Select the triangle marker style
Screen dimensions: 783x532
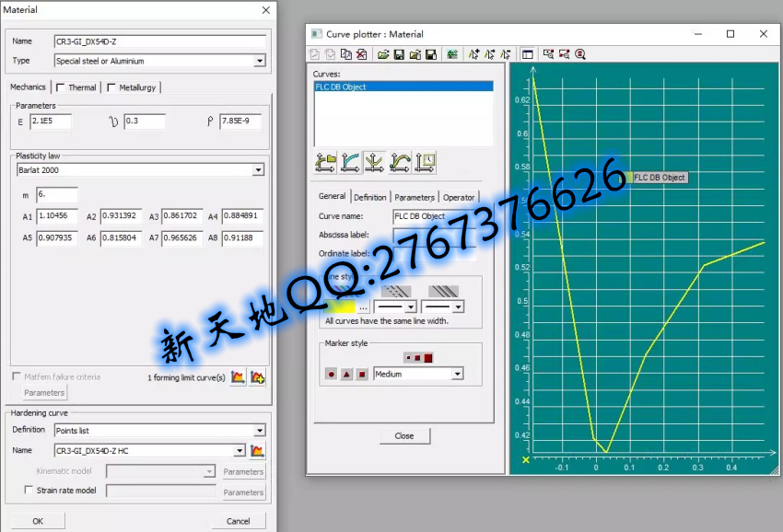click(346, 375)
